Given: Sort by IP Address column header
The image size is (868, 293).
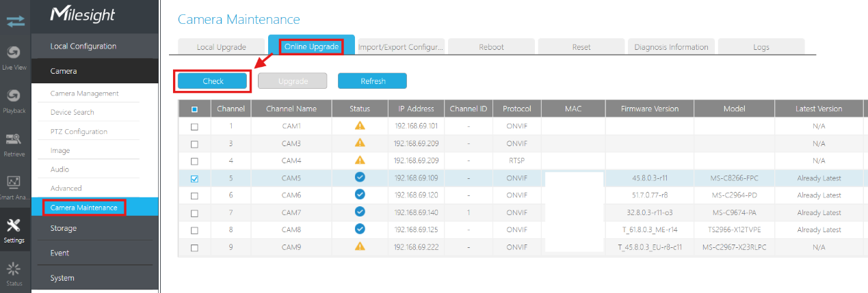Looking at the screenshot, I should [x=416, y=109].
